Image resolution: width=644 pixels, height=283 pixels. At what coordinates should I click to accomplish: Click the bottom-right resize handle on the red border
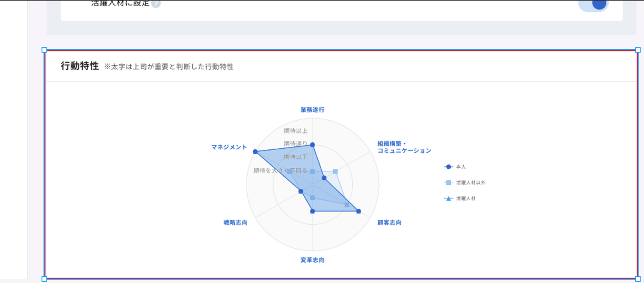pyautogui.click(x=637, y=280)
